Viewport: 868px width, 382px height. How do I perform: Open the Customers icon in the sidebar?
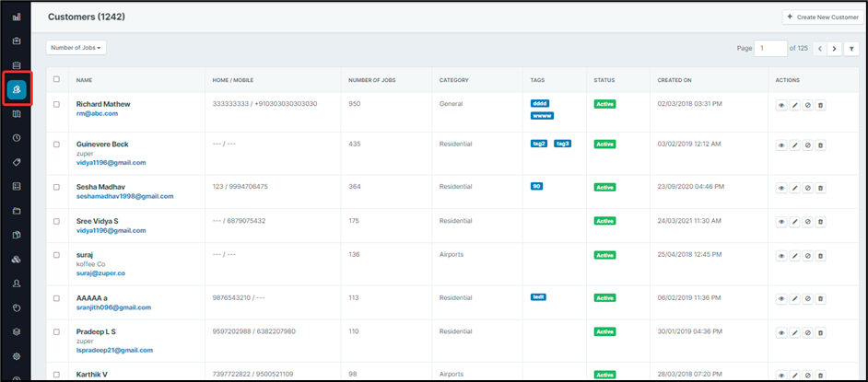coord(17,89)
